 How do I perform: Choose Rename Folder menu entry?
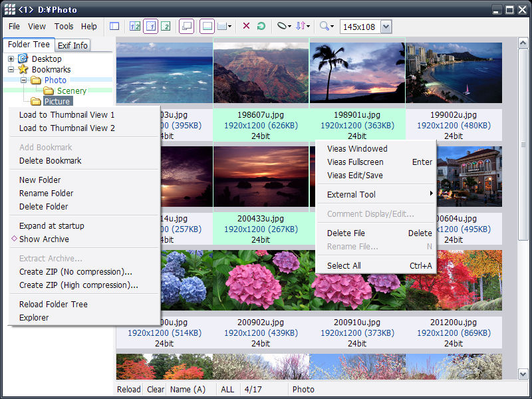84,193
